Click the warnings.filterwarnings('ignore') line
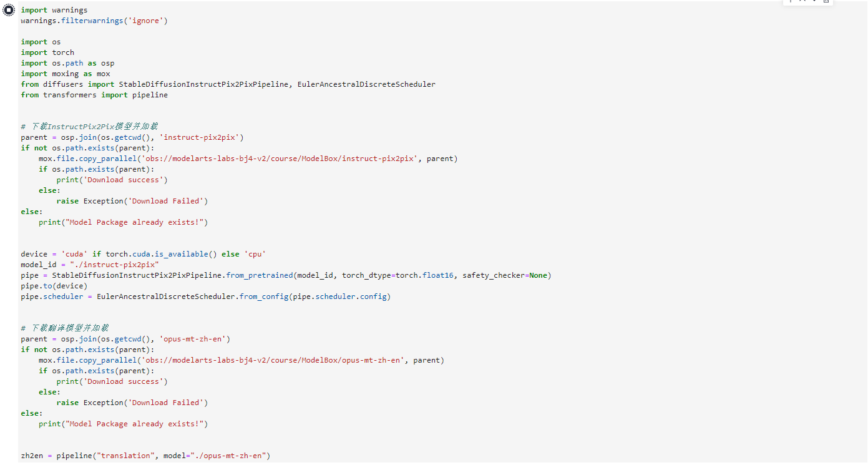868x465 pixels. point(94,21)
